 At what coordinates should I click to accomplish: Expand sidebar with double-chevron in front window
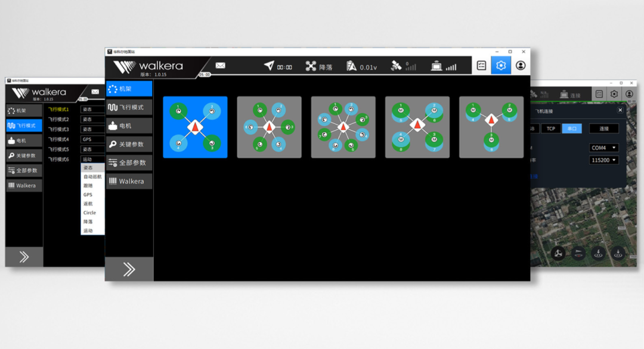[129, 269]
